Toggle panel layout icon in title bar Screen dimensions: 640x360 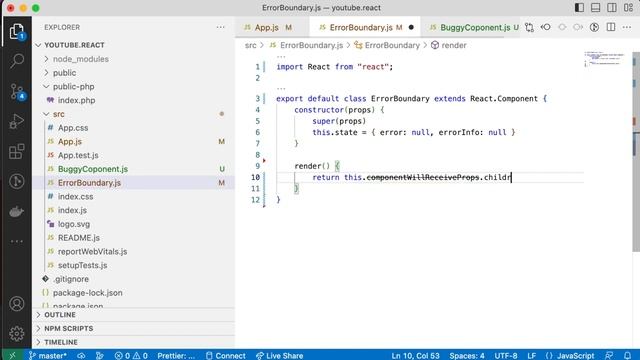(x=596, y=8)
